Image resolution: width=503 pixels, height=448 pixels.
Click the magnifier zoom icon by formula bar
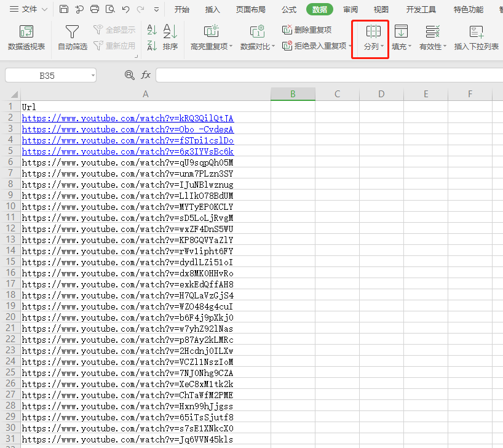130,75
